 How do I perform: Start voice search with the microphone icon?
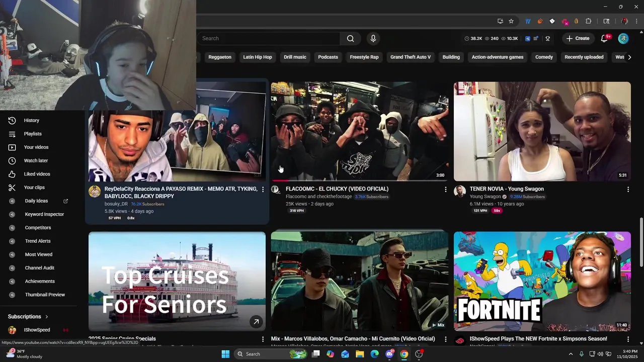coord(373,38)
